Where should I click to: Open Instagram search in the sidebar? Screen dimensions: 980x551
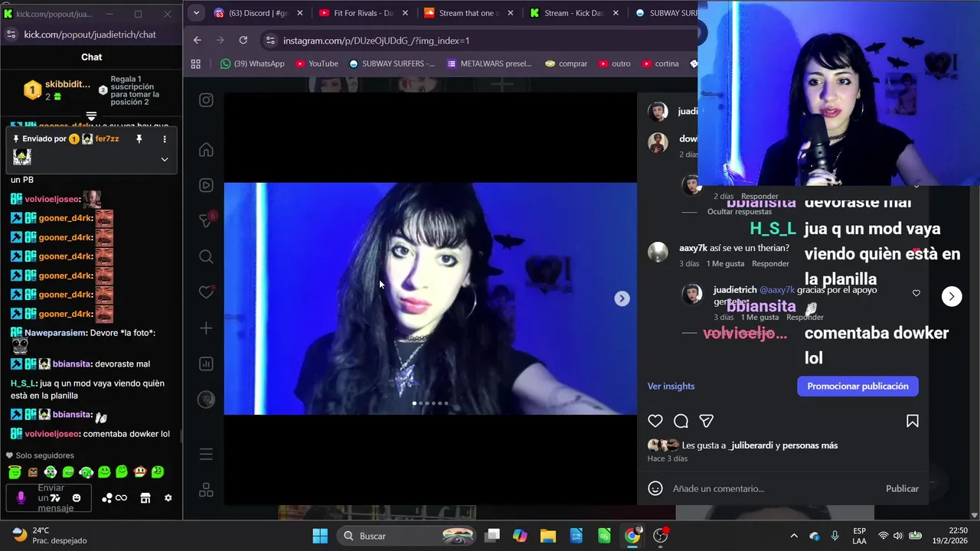pos(206,256)
